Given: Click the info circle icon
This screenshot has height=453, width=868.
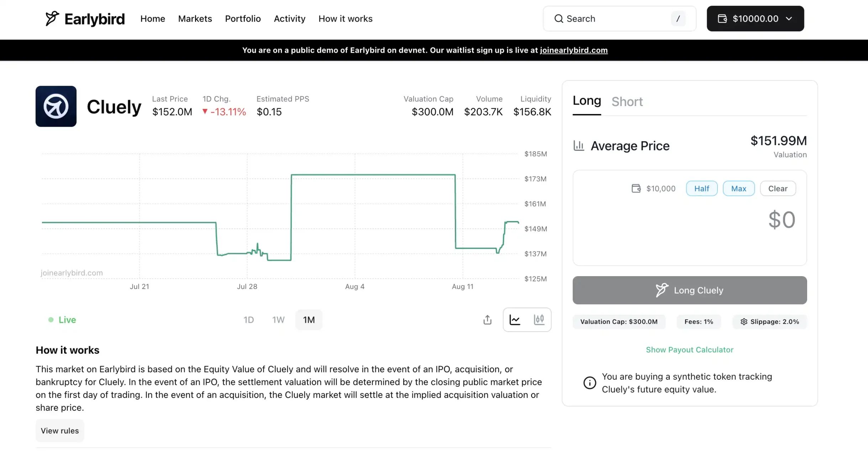Looking at the screenshot, I should click(x=589, y=383).
